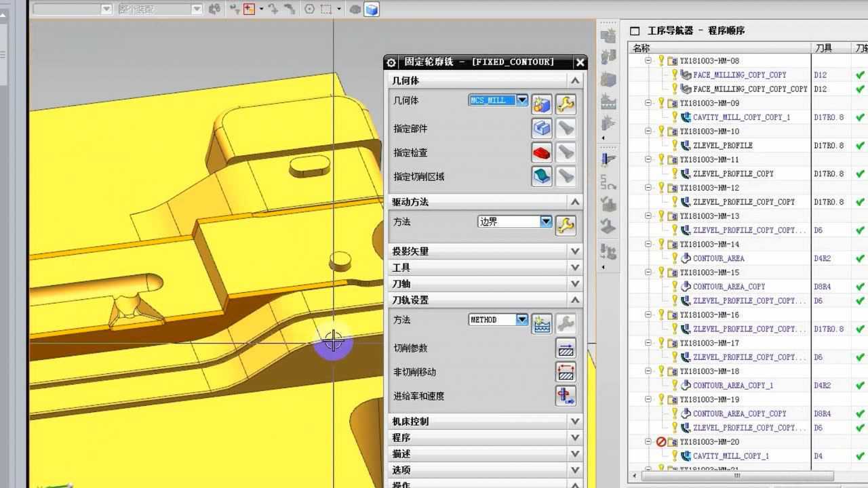868x488 pixels.
Task: Collapse the YX181003-HM-09 tree node
Action: [648, 103]
